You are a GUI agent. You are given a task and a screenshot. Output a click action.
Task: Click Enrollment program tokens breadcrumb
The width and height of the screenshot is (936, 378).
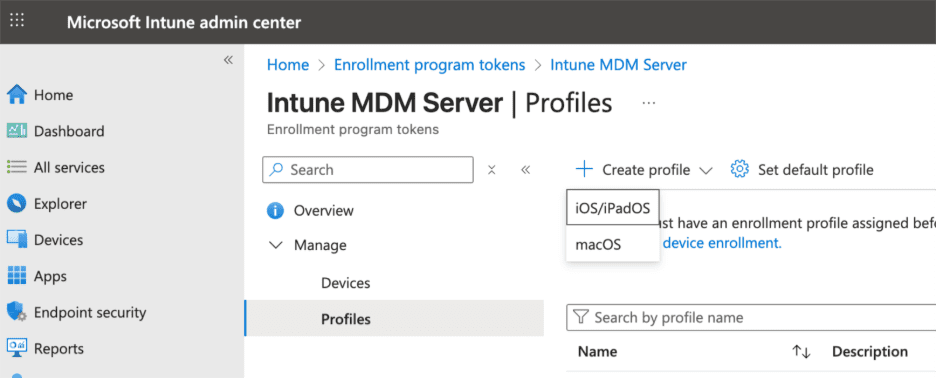point(430,64)
